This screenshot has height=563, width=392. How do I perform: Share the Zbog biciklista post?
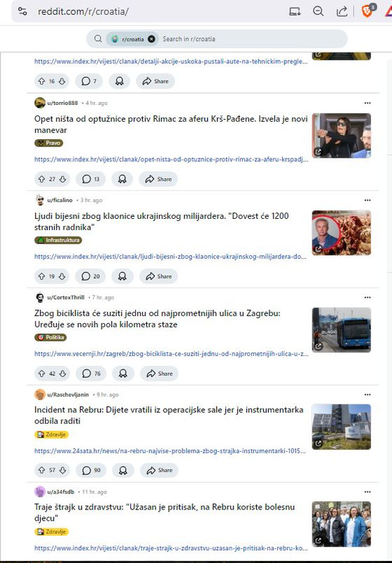159,374
